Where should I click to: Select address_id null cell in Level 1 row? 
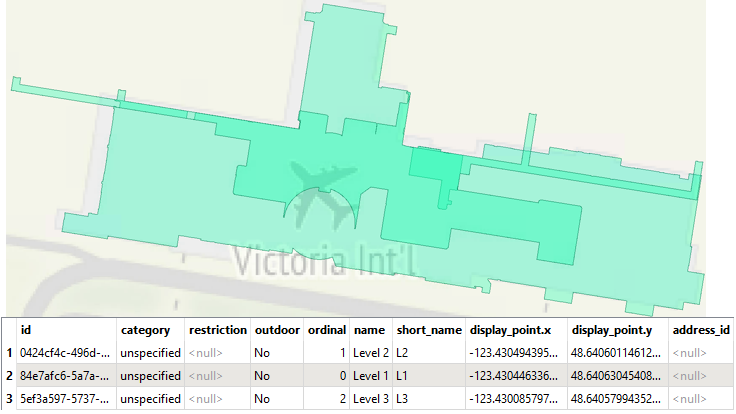click(x=701, y=376)
